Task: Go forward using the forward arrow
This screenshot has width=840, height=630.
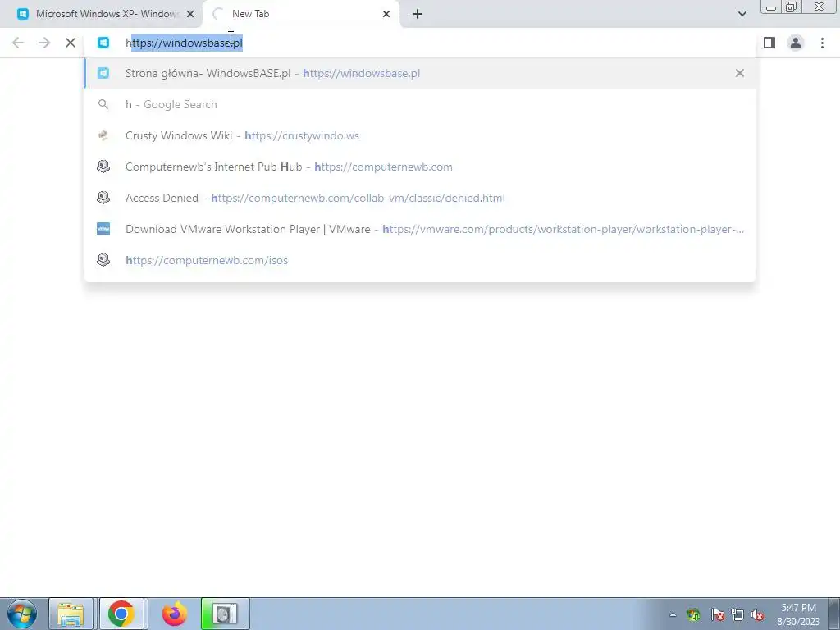Action: click(x=44, y=43)
